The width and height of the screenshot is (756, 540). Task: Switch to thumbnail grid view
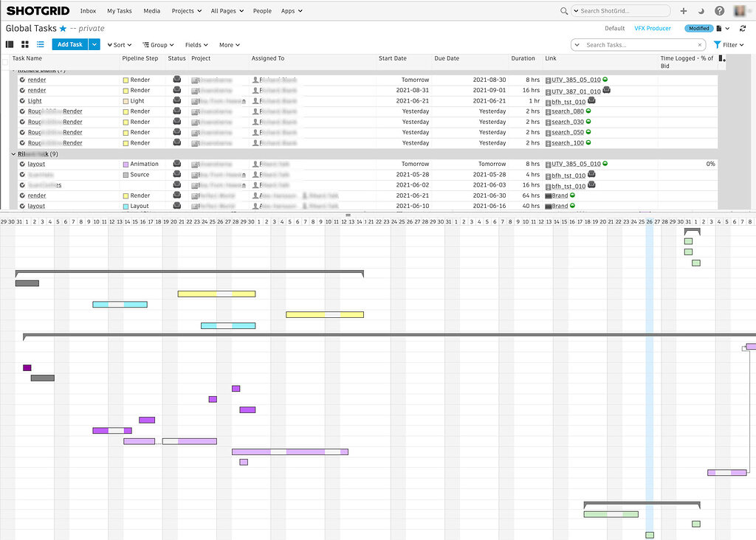pos(24,44)
